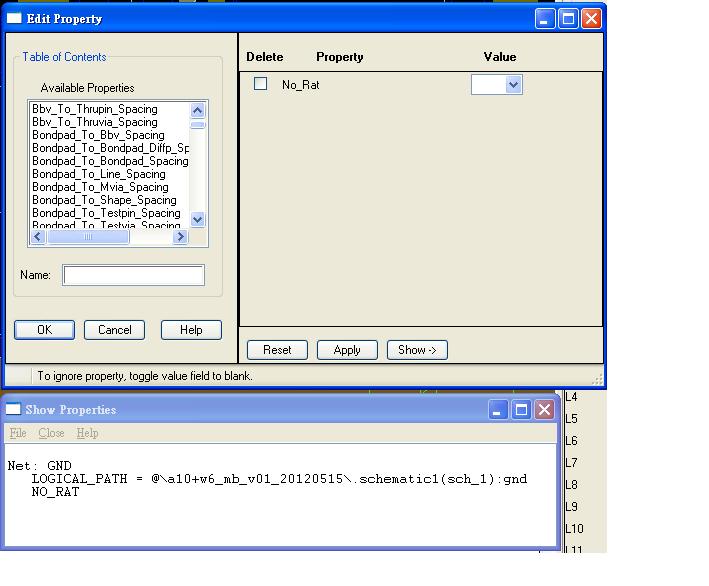Minimize the Show Properties window
709x586 pixels.
(x=498, y=410)
